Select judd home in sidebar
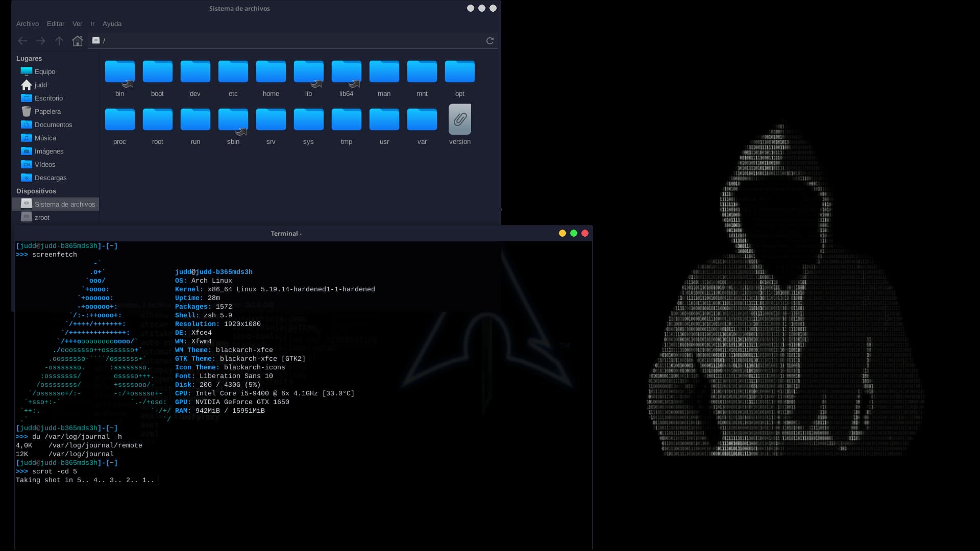This screenshot has height=551, width=980. click(56, 85)
